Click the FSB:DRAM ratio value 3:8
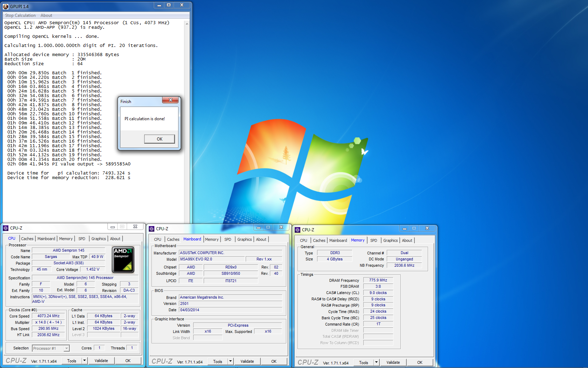This screenshot has height=368, width=588. 378,287
